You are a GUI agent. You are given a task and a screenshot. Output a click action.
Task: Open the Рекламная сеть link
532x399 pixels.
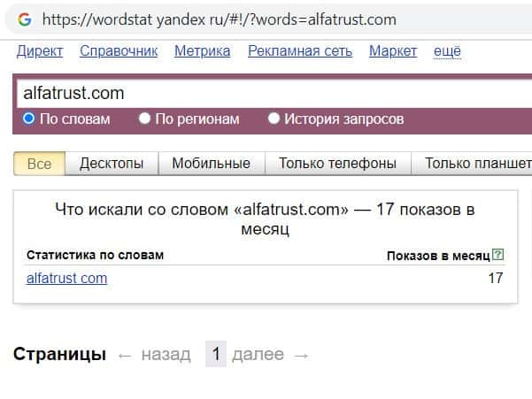pos(300,51)
